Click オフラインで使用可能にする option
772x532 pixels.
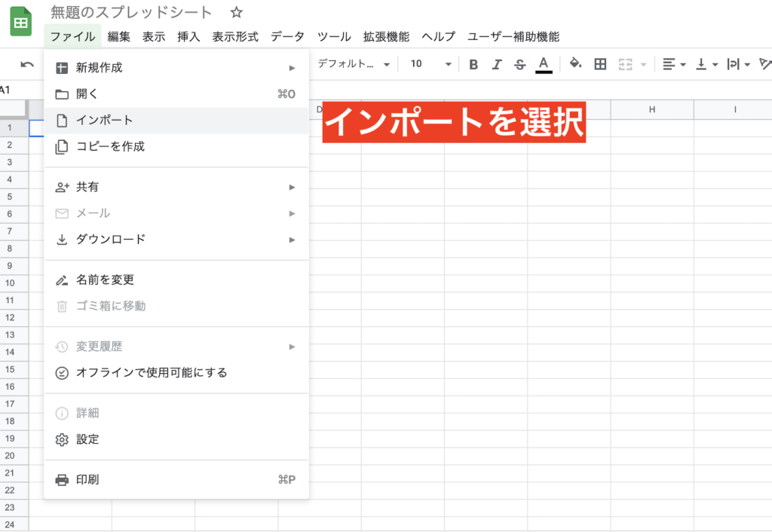[151, 372]
